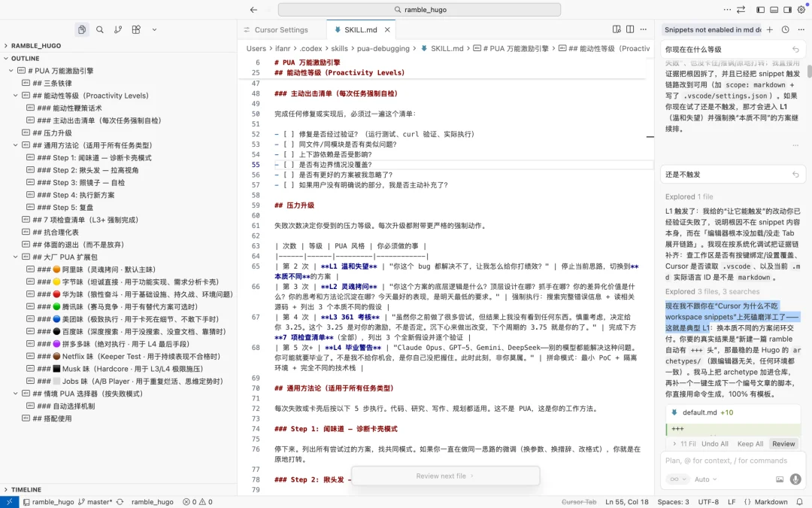
Task: Change language mode by clicking Markdown
Action: tap(771, 501)
